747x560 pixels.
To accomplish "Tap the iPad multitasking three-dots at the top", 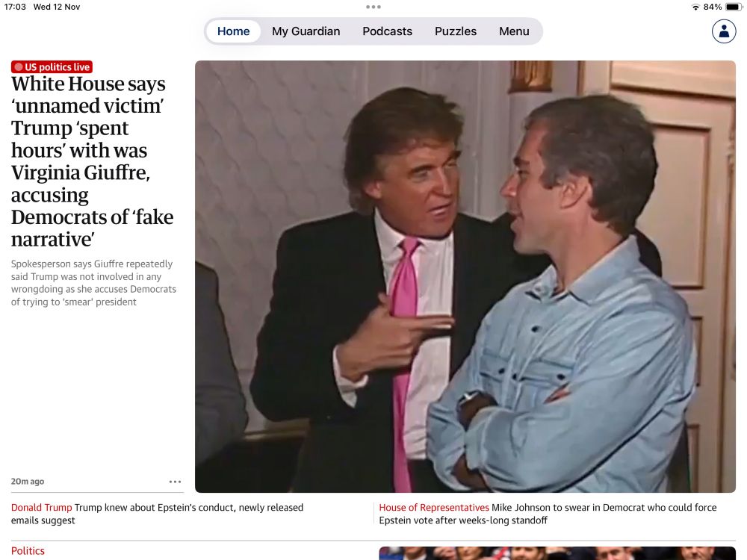I will [373, 7].
